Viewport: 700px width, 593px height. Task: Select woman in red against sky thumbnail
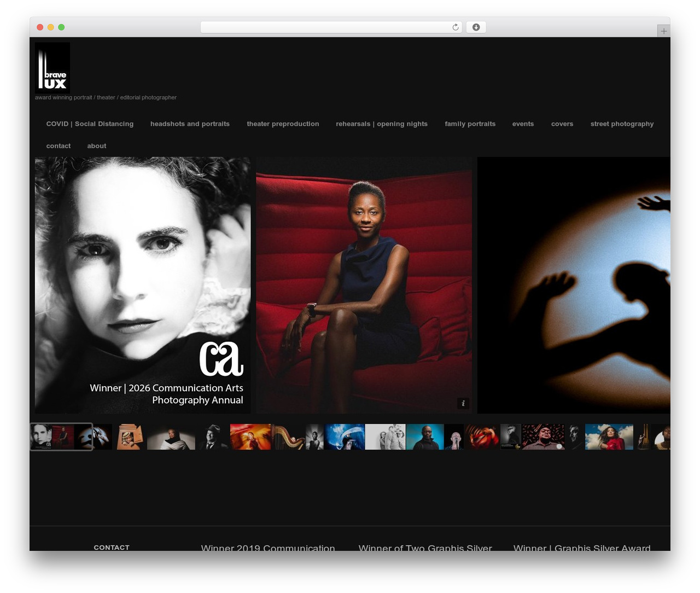pyautogui.click(x=609, y=437)
